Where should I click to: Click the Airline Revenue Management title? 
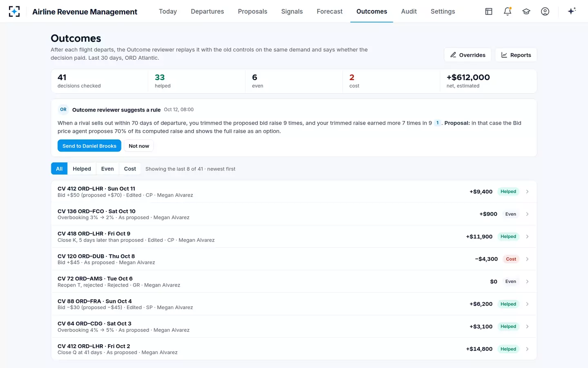pos(85,12)
